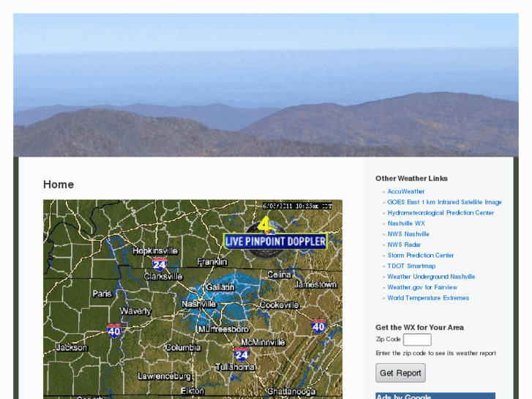Click the Live Pinpoint Doppler logo

pos(275,238)
